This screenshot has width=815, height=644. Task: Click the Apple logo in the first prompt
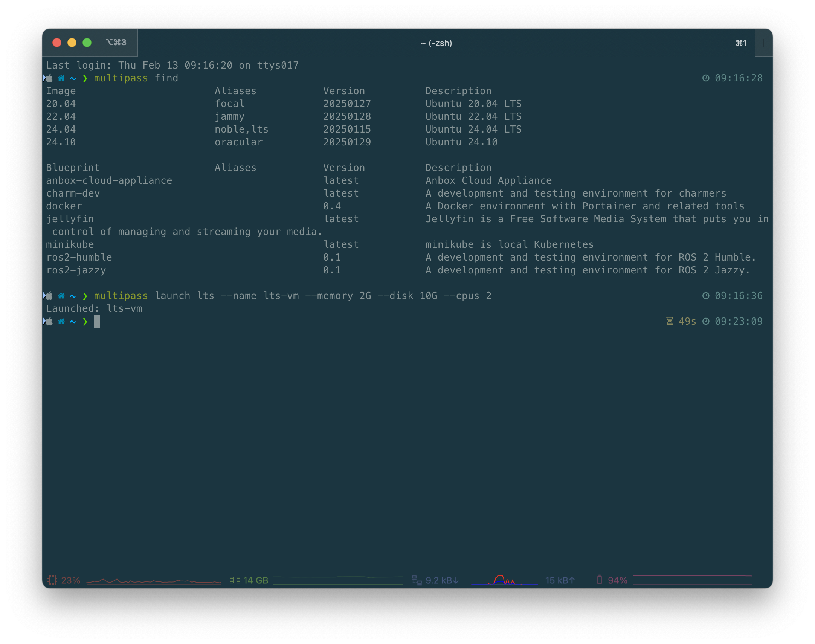(x=49, y=78)
